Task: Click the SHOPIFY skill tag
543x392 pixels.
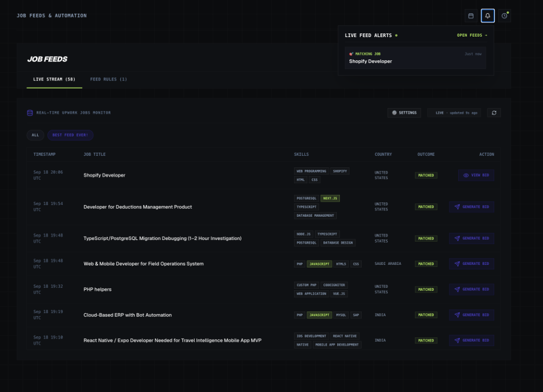Action: 340,171
